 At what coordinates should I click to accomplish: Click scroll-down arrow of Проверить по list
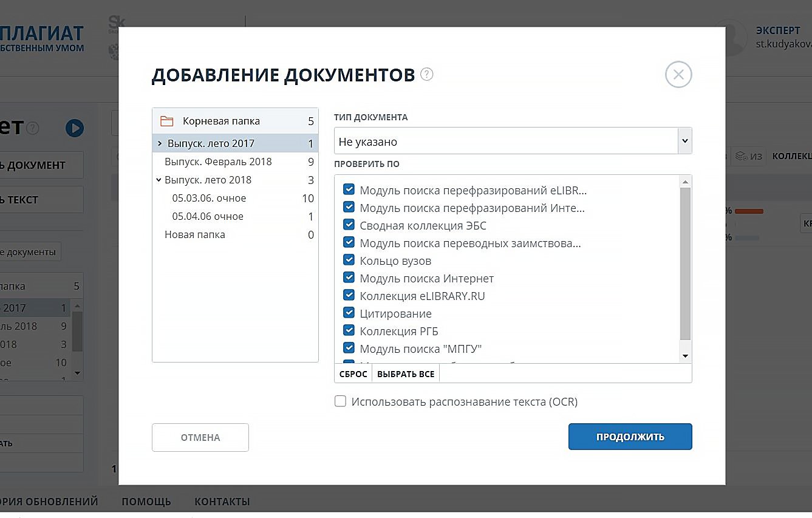pos(685,356)
